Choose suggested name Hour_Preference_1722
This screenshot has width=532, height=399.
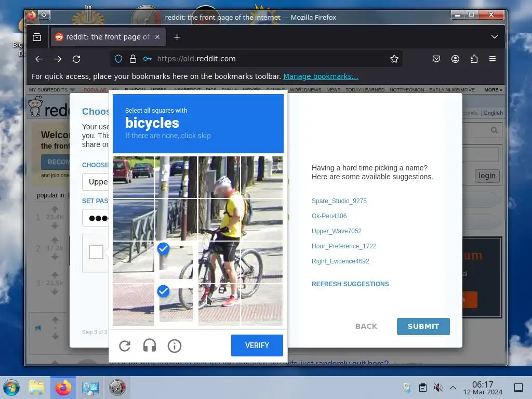tap(344, 246)
